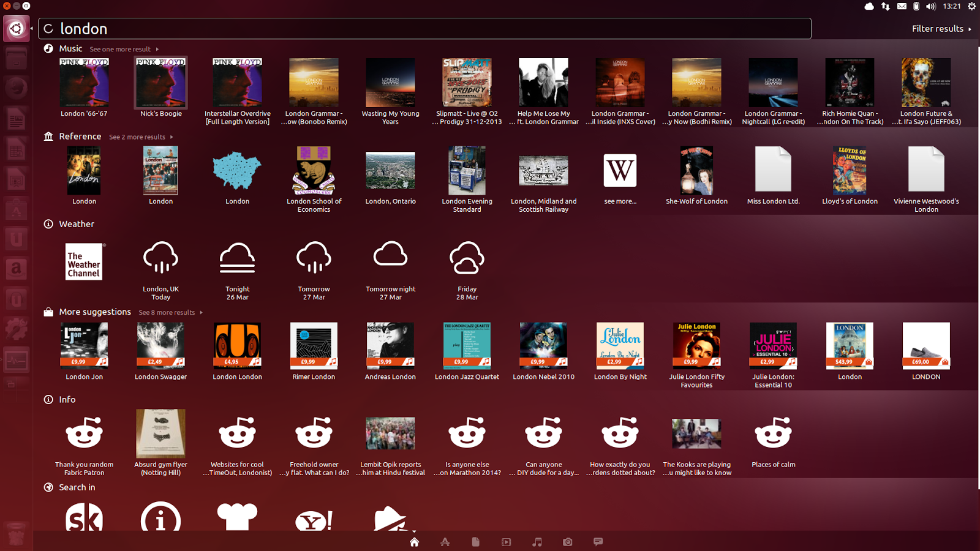Open the Applications lens icon
The width and height of the screenshot is (980, 551).
tap(445, 542)
